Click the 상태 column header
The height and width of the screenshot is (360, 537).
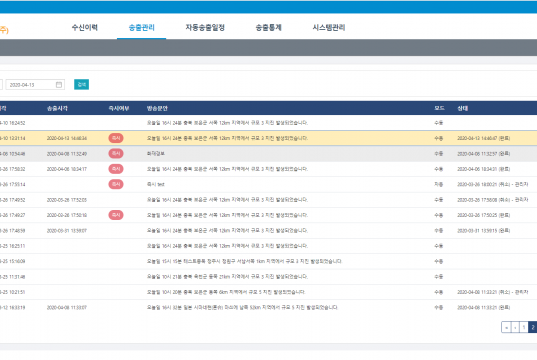[x=463, y=108]
